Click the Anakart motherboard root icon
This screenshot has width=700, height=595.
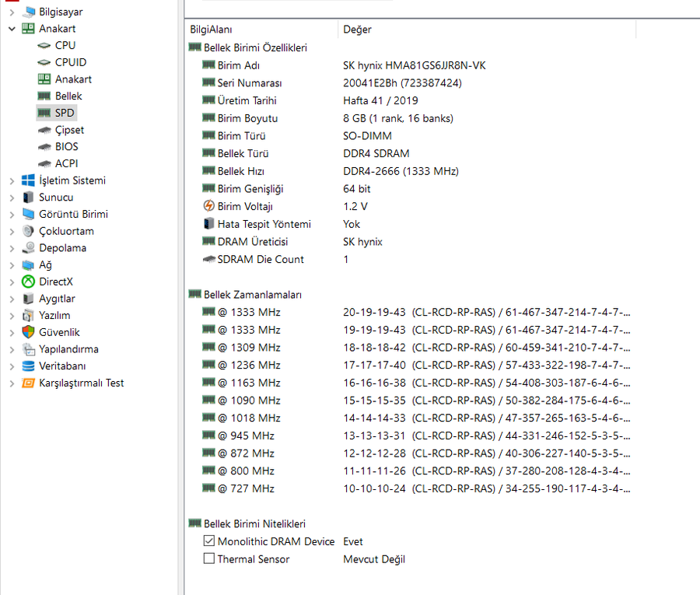point(28,29)
